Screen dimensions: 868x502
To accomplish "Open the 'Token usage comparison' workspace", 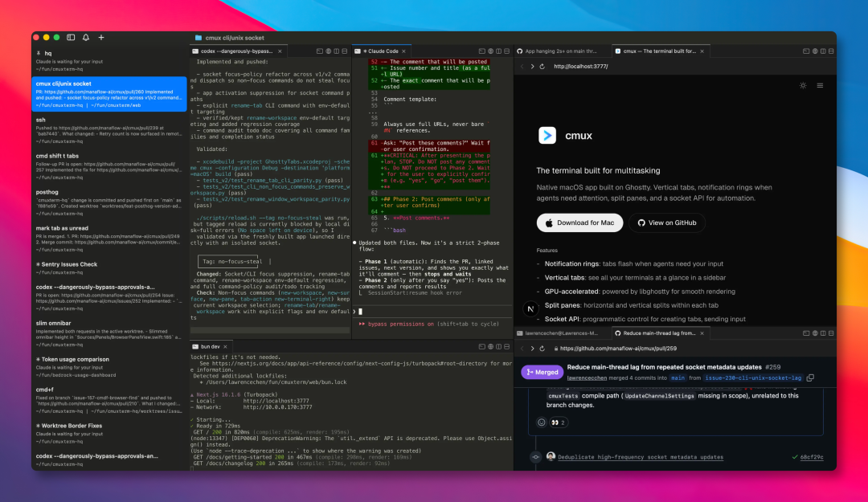I will [109, 367].
